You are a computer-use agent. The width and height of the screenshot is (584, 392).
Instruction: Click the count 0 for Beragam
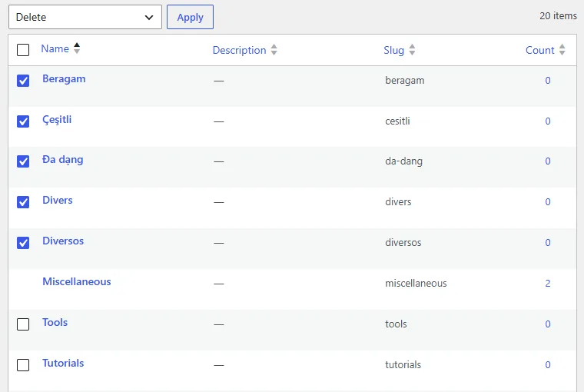547,80
